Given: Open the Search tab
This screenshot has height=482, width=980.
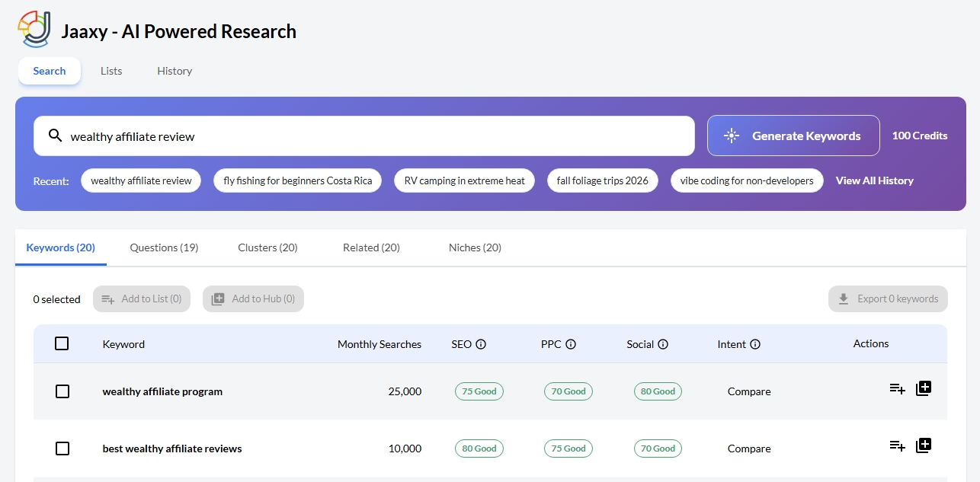Looking at the screenshot, I should pyautogui.click(x=50, y=71).
